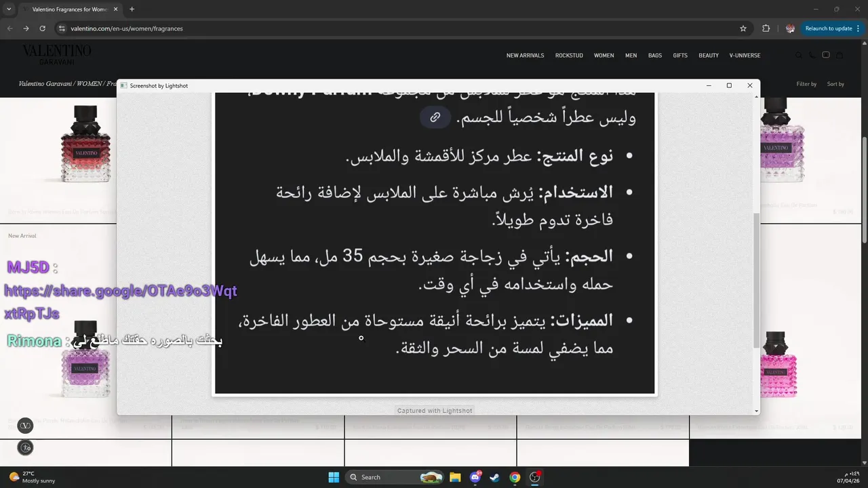Open Steam from taskbar
The height and width of the screenshot is (488, 868).
(495, 477)
